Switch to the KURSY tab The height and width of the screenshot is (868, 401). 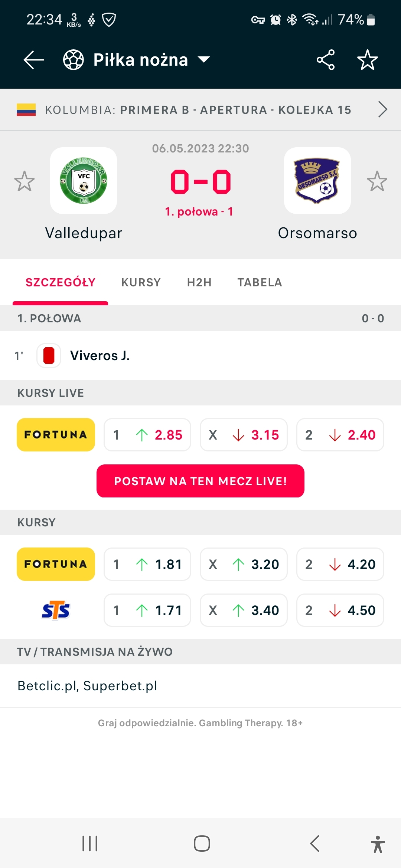141,282
